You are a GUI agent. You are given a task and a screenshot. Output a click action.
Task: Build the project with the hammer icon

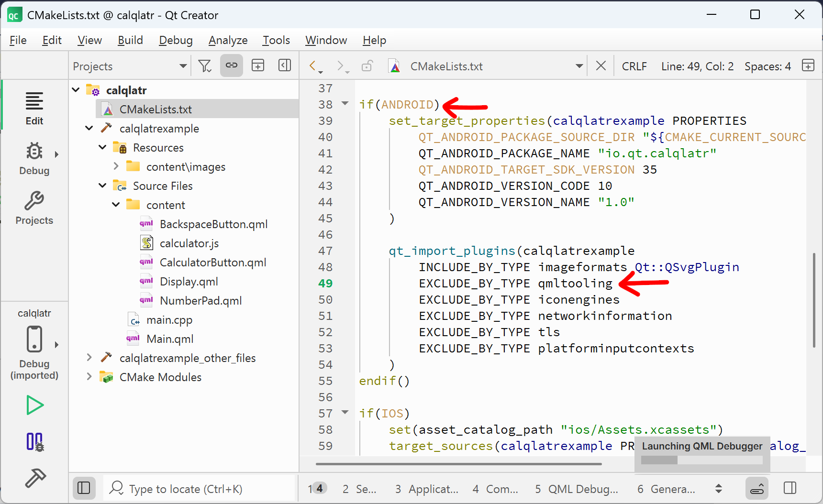coord(34,477)
